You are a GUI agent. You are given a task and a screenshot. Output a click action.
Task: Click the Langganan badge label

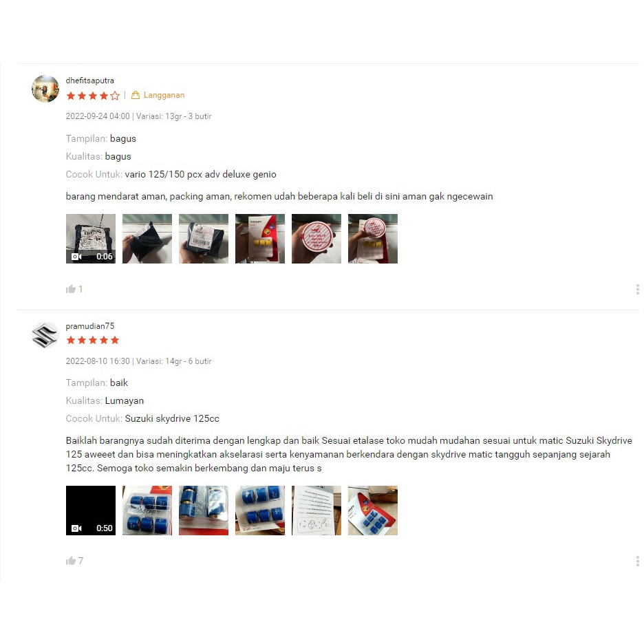[x=164, y=95]
